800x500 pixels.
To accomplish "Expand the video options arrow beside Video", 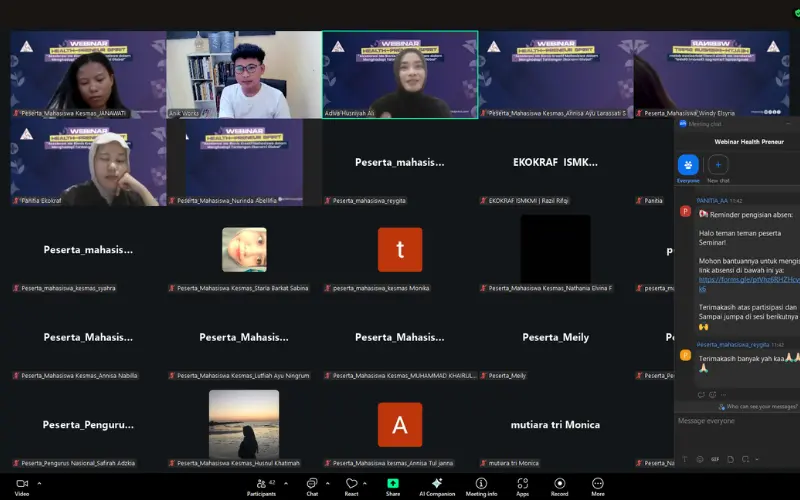I will pyautogui.click(x=39, y=481).
